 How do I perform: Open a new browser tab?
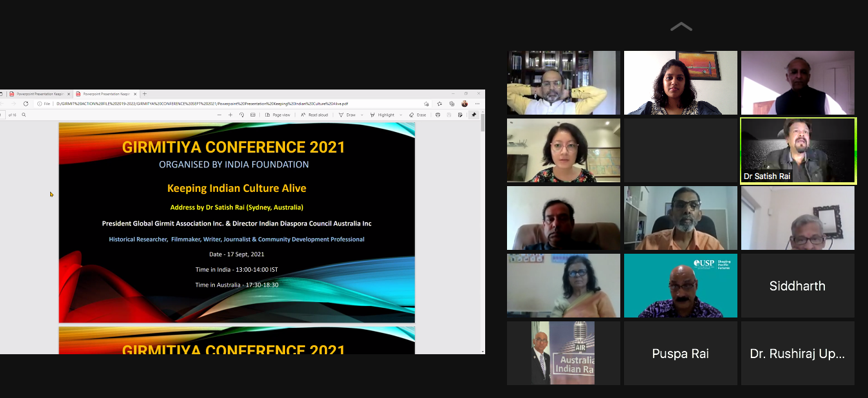[x=144, y=93]
